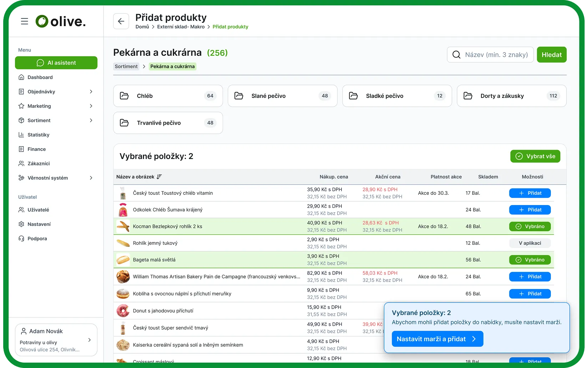Open the hamburger menu icon
The image size is (588, 368).
[24, 21]
